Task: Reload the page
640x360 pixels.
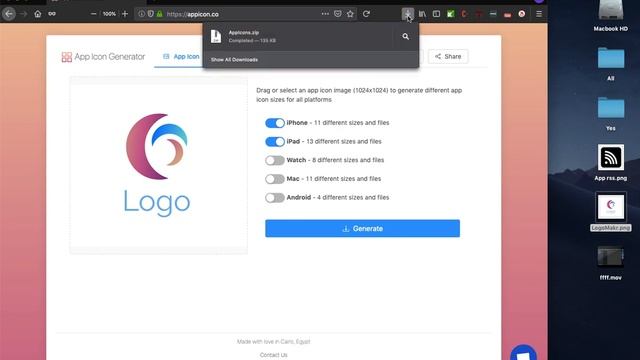Action: 366,14
